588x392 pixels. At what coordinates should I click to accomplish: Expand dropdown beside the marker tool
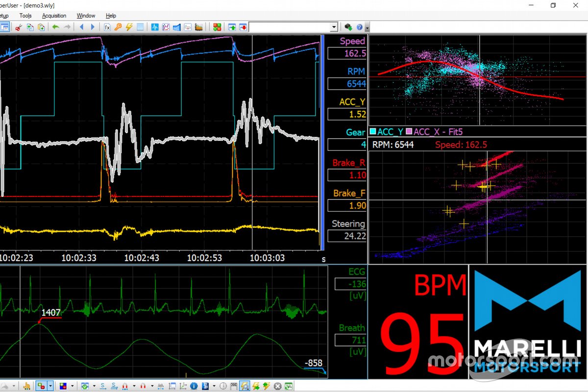click(x=50, y=386)
